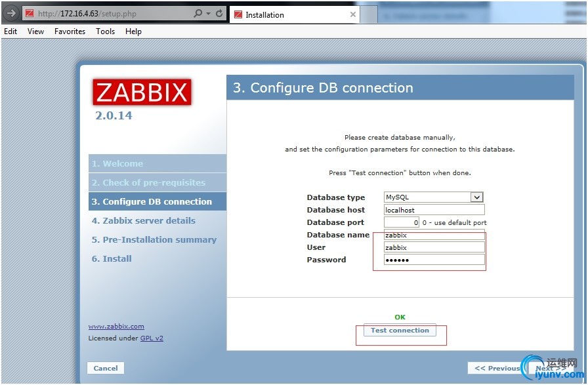Click the Database port field
The height and width of the screenshot is (385, 588).
401,222
